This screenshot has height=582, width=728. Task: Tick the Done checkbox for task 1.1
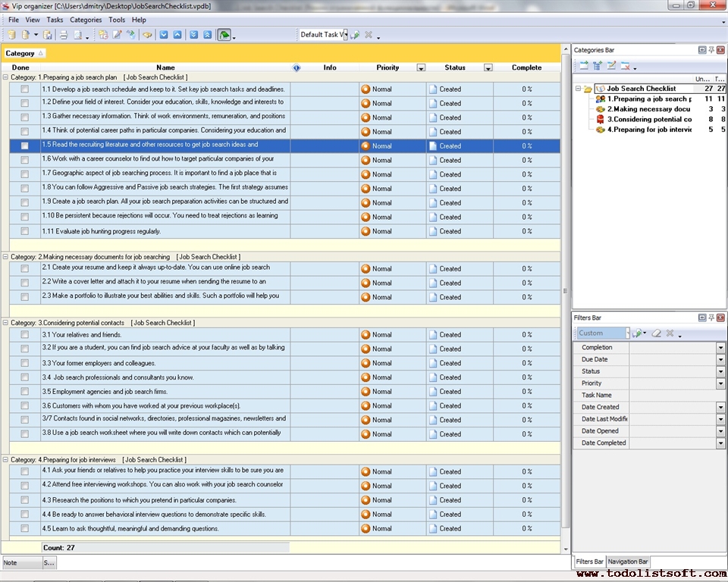coord(25,89)
